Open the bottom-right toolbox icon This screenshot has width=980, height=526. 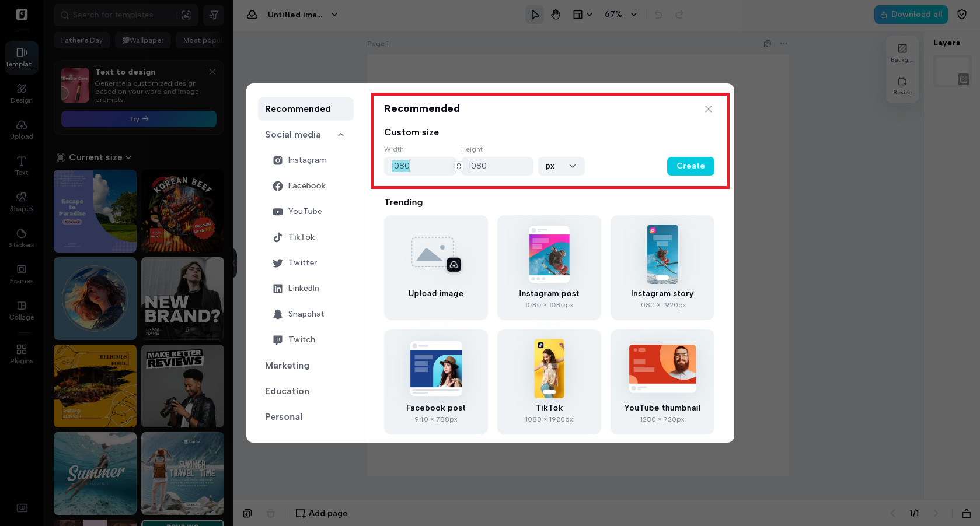point(967,513)
